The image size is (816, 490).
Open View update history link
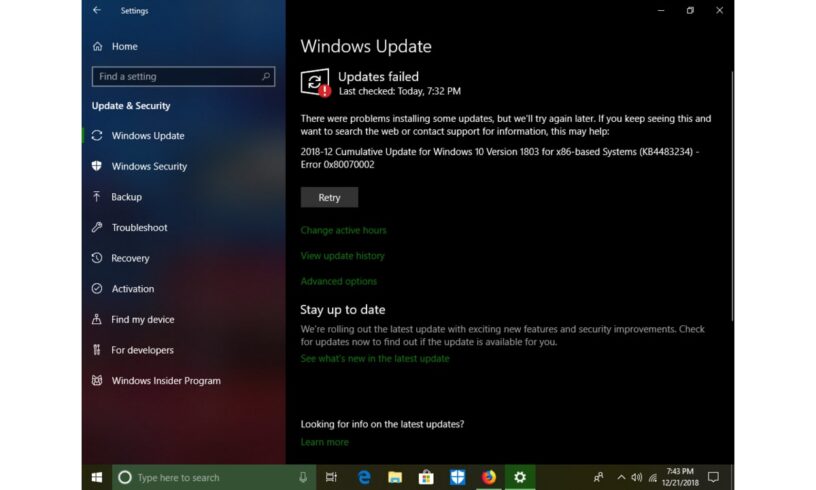pos(342,256)
